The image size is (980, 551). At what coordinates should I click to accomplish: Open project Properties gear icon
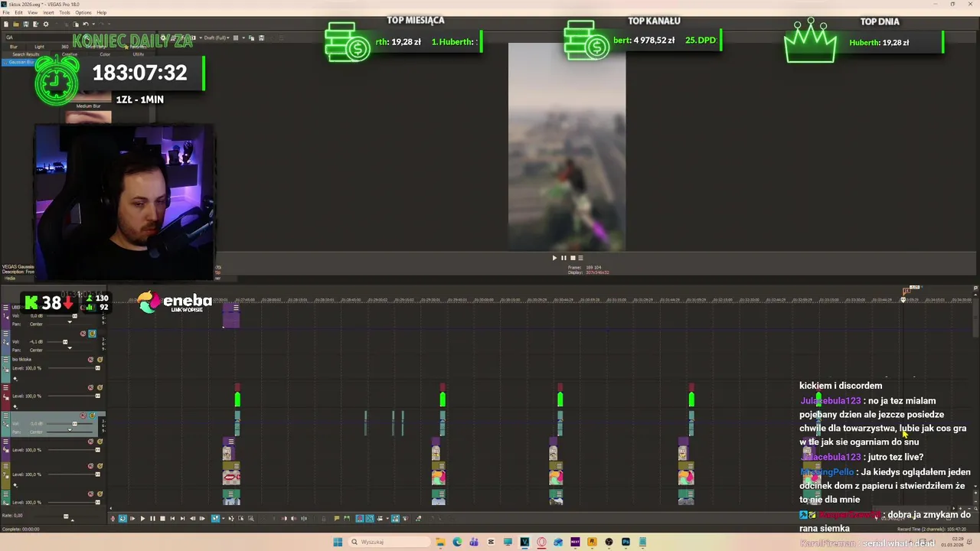(46, 24)
